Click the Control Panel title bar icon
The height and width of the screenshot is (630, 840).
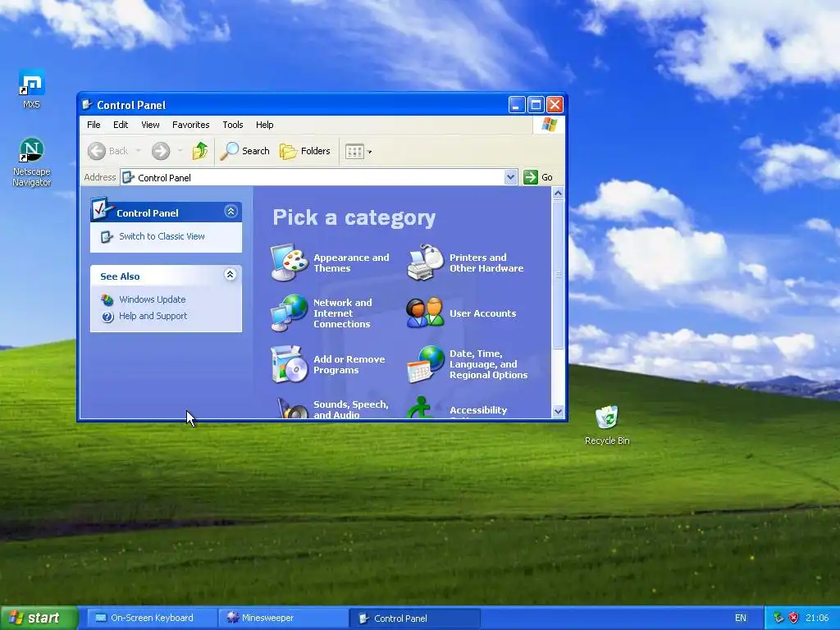(87, 104)
